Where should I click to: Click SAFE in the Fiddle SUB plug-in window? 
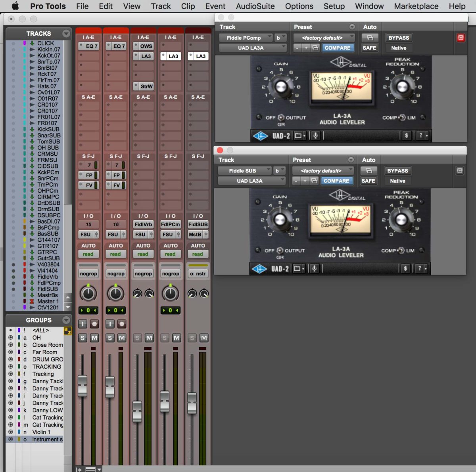pyautogui.click(x=368, y=181)
